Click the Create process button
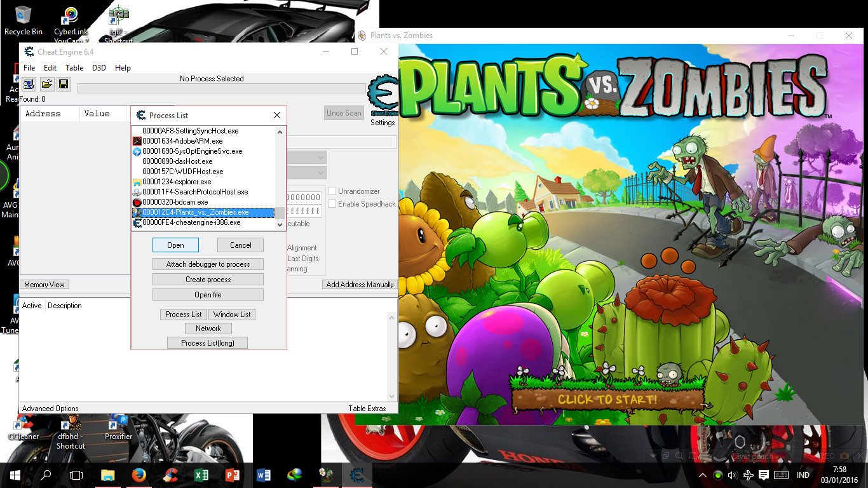The width and height of the screenshot is (868, 488). pos(208,280)
